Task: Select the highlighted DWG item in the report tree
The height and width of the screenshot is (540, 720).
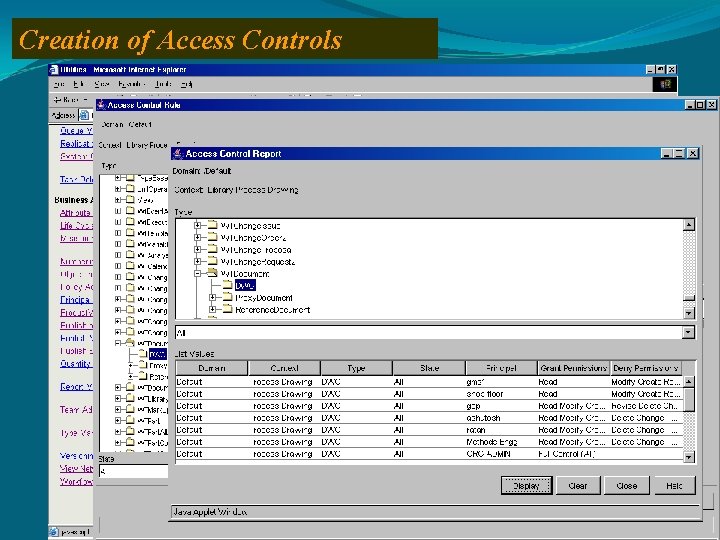Action: click(x=245, y=286)
